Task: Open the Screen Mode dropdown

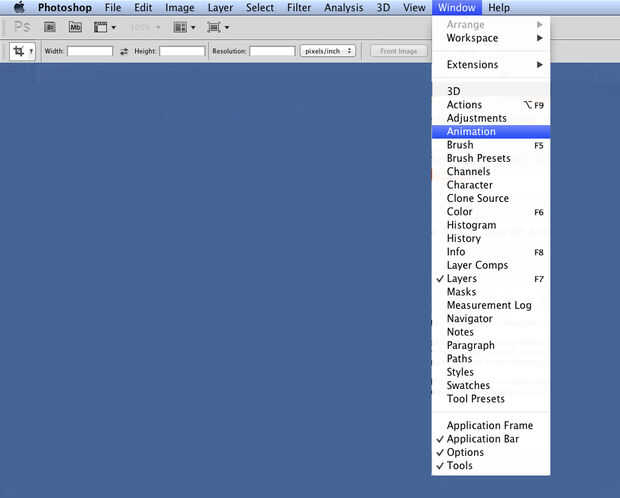Action: click(218, 27)
